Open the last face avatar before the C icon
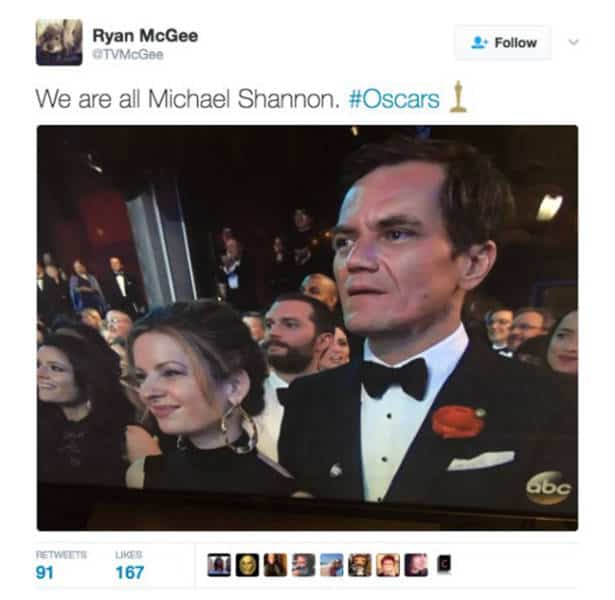Image resolution: width=615 pixels, height=600 pixels. (417, 565)
